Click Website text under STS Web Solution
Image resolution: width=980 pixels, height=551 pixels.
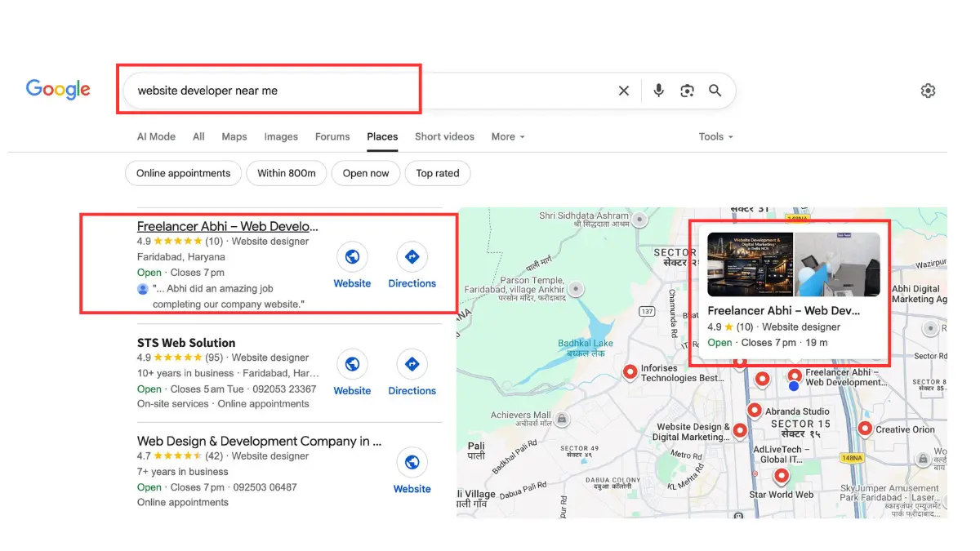click(x=352, y=390)
